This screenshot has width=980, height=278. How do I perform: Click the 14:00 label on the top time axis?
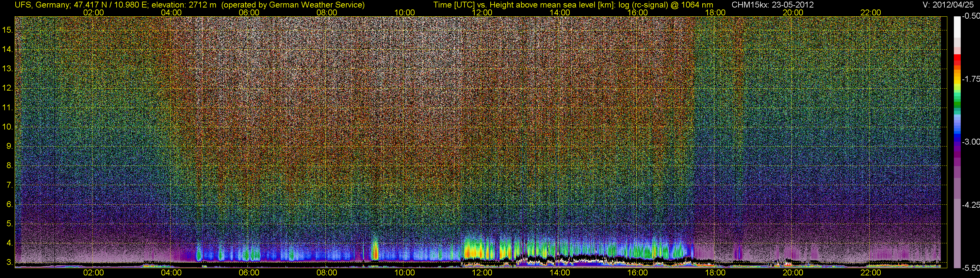pyautogui.click(x=560, y=12)
